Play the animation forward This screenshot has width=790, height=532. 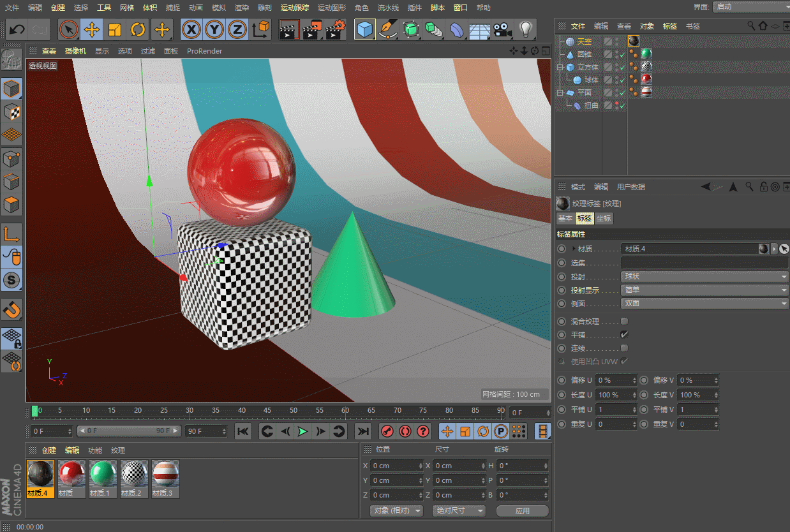(302, 431)
